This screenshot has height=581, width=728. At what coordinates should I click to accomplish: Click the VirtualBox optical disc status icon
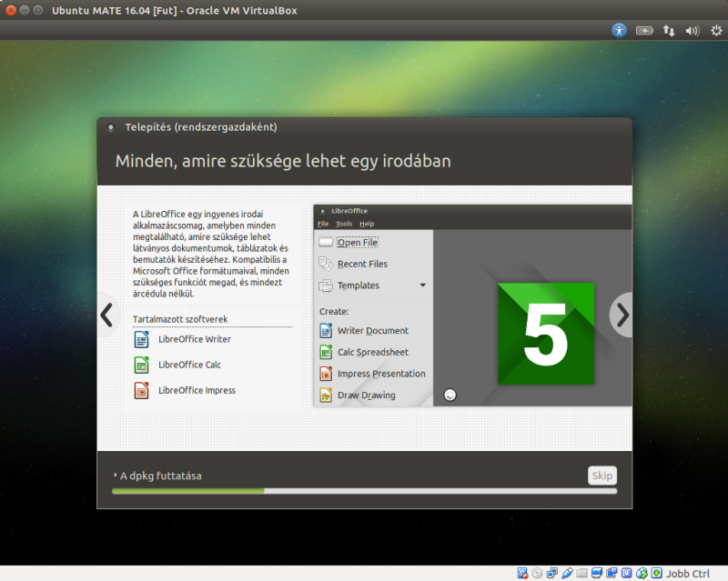pos(537,574)
